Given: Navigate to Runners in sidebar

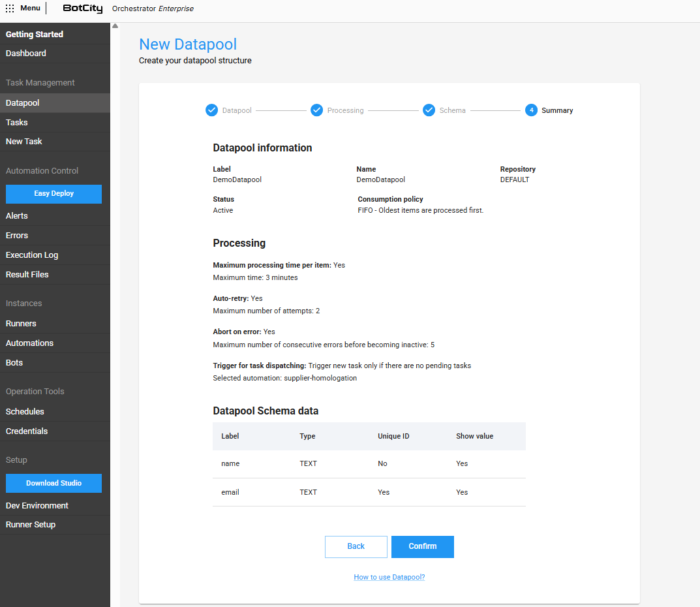Looking at the screenshot, I should [21, 324].
